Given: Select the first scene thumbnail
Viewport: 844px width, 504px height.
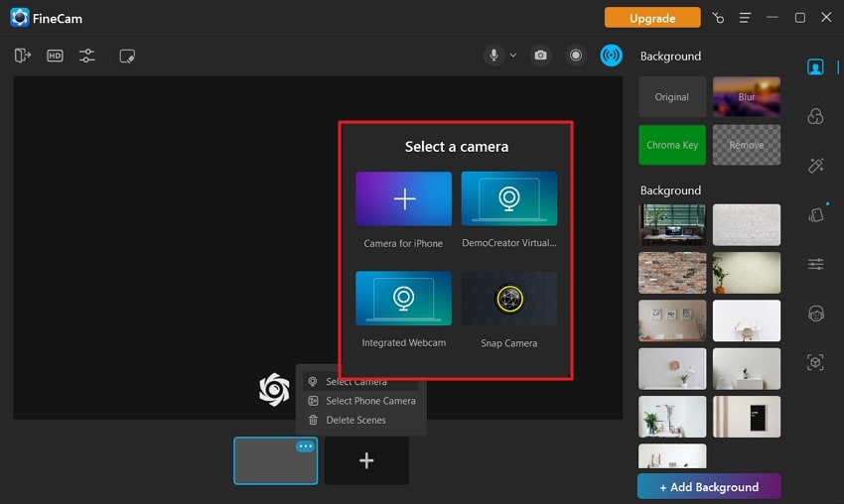Looking at the screenshot, I should [x=276, y=461].
